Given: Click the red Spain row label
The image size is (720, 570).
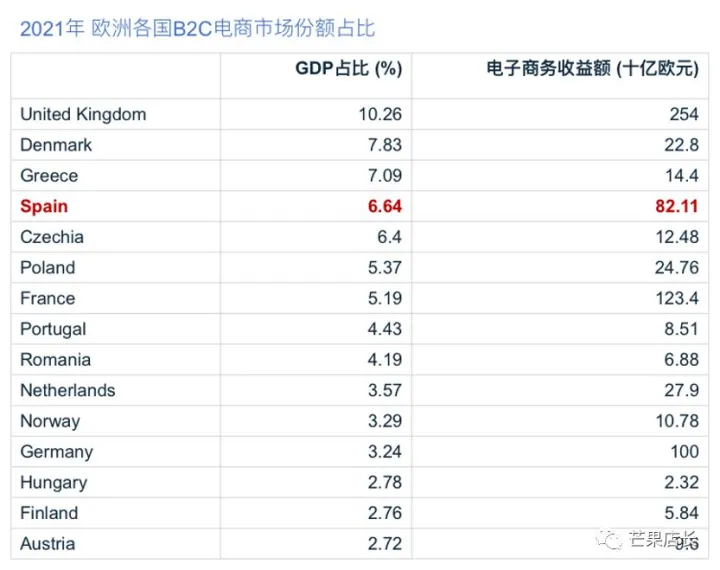Looking at the screenshot, I should [44, 206].
